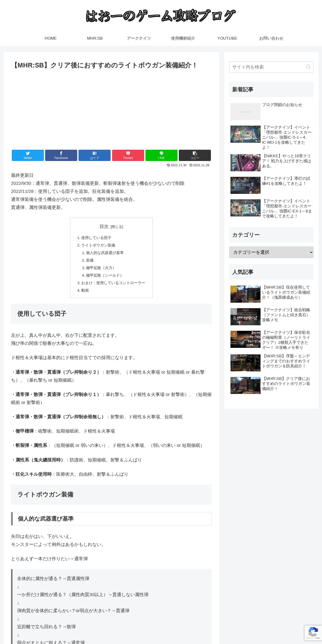Click the 個人的な武器選び基準 section heading
Screen dimensions: 322x644
(x=111, y=519)
